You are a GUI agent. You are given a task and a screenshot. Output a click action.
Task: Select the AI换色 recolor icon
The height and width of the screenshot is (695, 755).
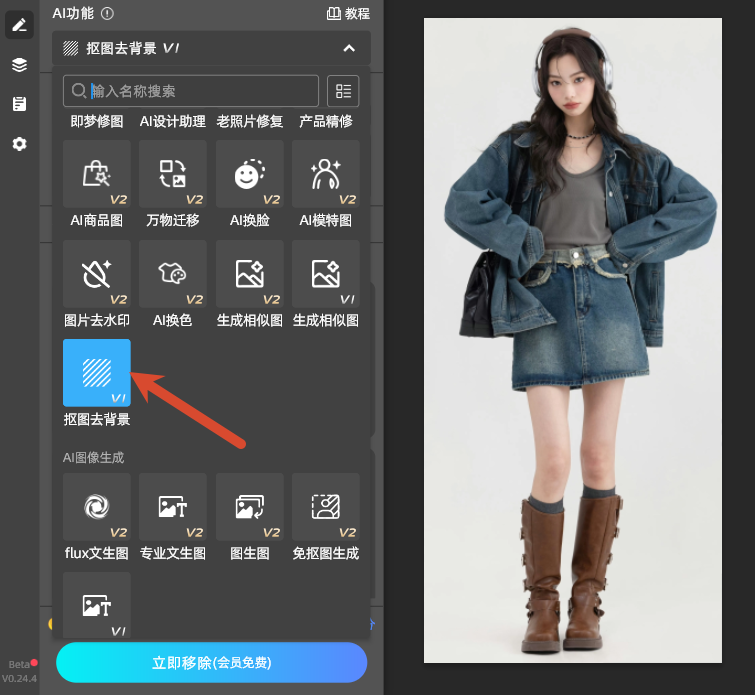tap(173, 274)
